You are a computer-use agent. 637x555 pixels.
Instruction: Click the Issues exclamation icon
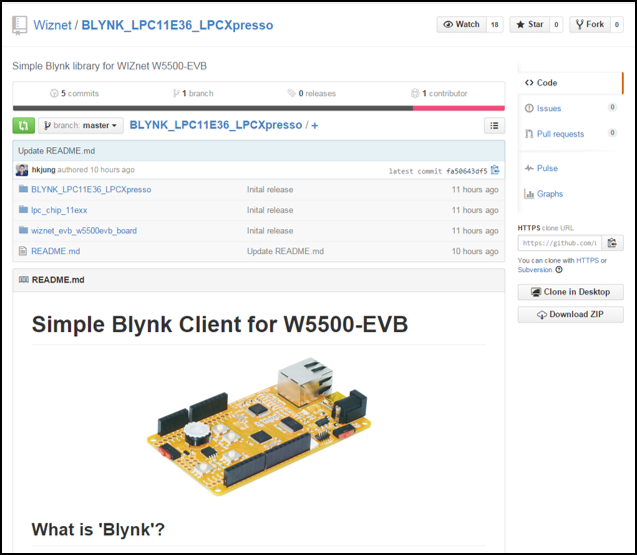pyautogui.click(x=529, y=108)
